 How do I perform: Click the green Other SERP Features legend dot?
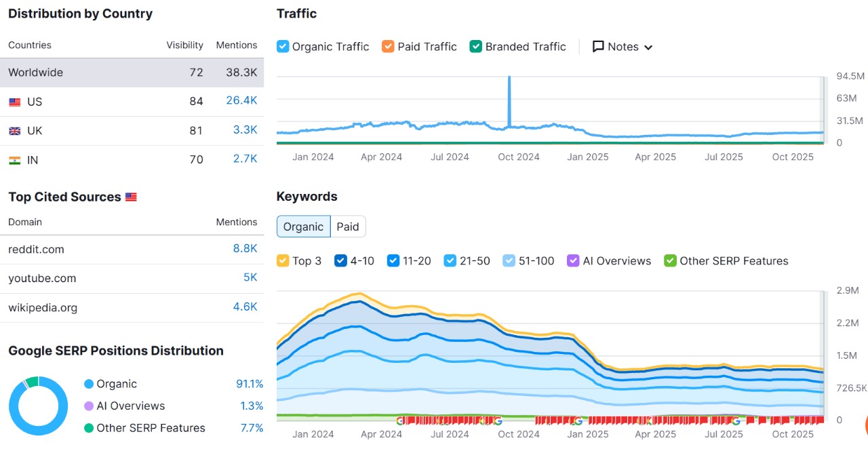pos(89,429)
